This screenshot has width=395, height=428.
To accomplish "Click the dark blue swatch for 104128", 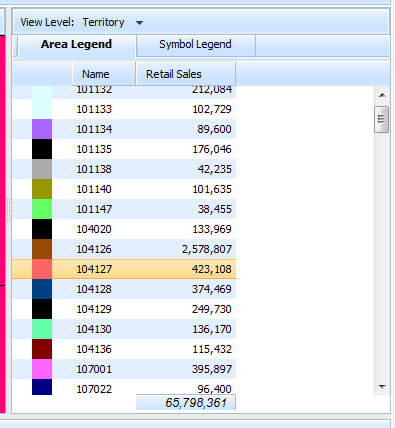I will 42,289.
